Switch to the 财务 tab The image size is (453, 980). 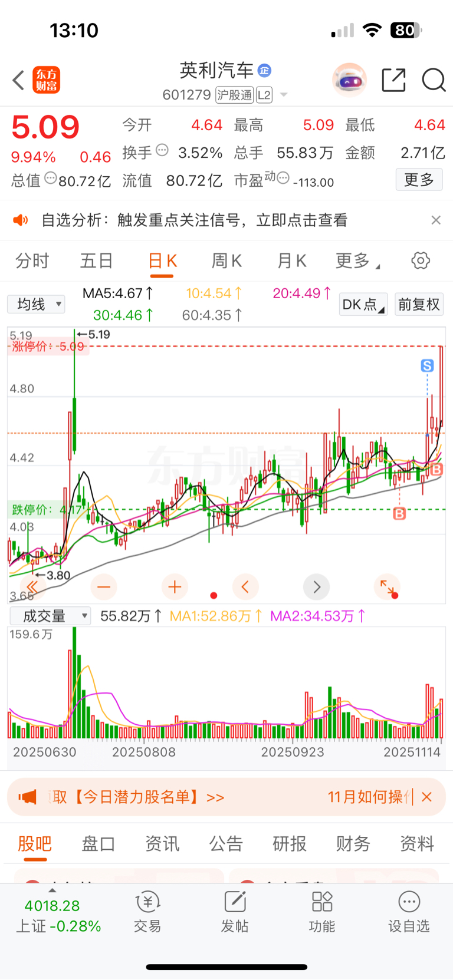coord(353,844)
